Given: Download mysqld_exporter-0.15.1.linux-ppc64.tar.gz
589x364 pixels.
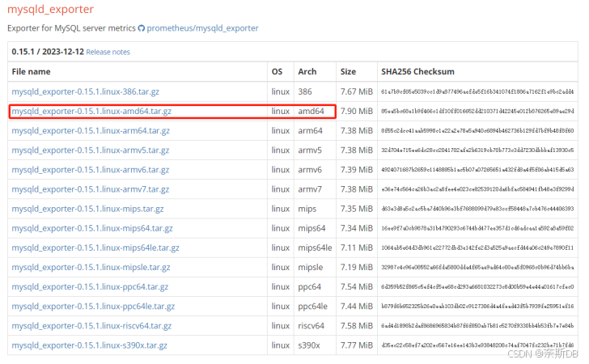Looking at the screenshot, I should [x=90, y=287].
